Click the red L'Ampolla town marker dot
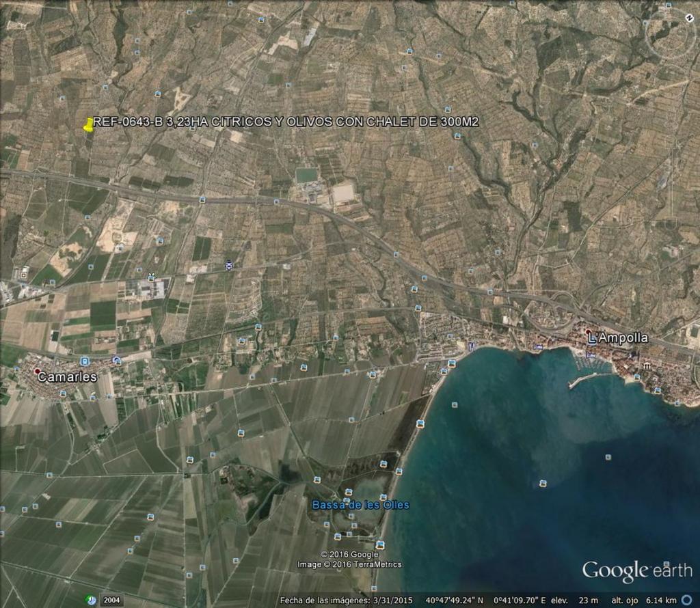This screenshot has height=608, width=700. tap(588, 331)
